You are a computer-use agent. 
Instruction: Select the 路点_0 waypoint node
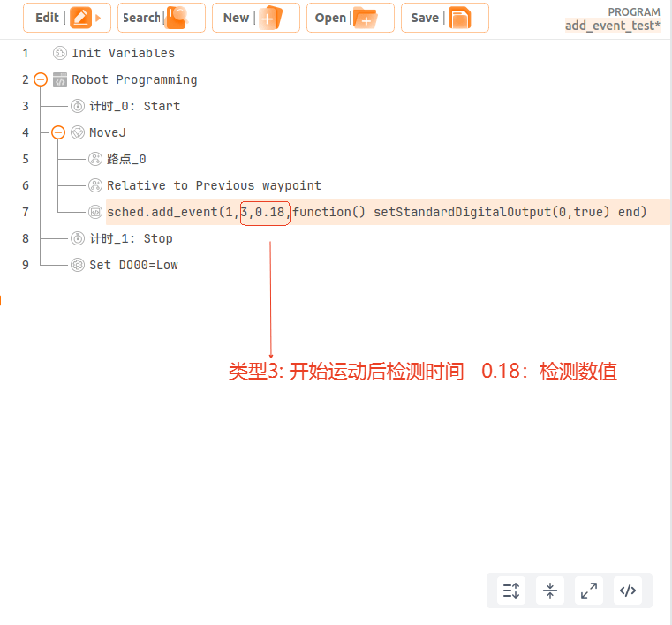(126, 159)
